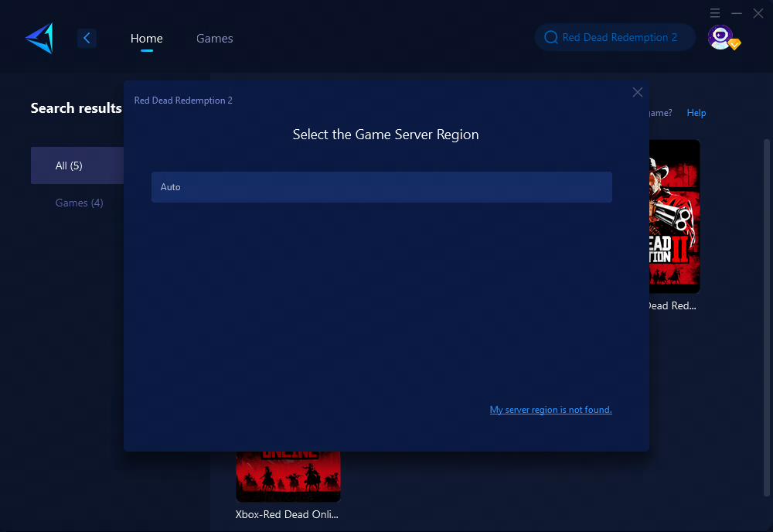Click 'Select the Game Server Region' heading
The width and height of the screenshot is (773, 532).
386,135
